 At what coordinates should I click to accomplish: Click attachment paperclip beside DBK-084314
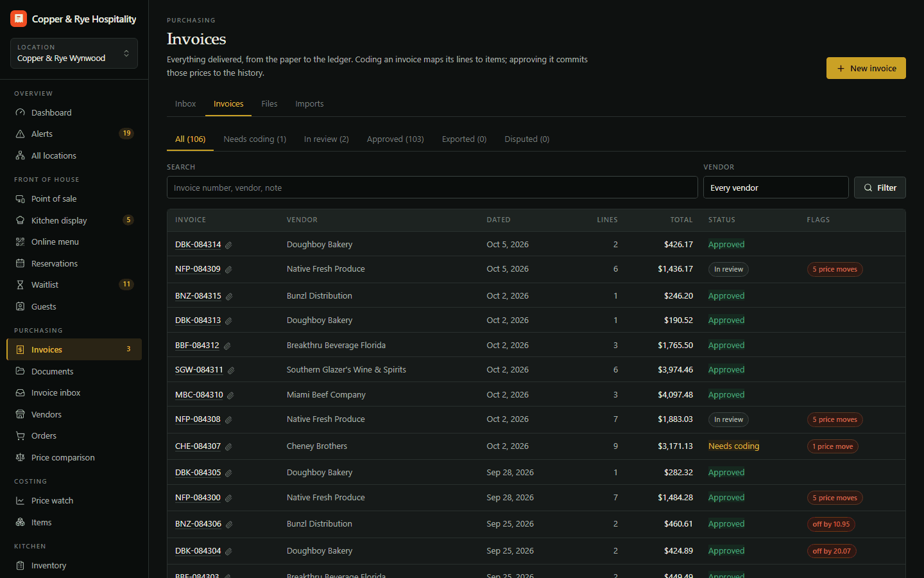(228, 245)
